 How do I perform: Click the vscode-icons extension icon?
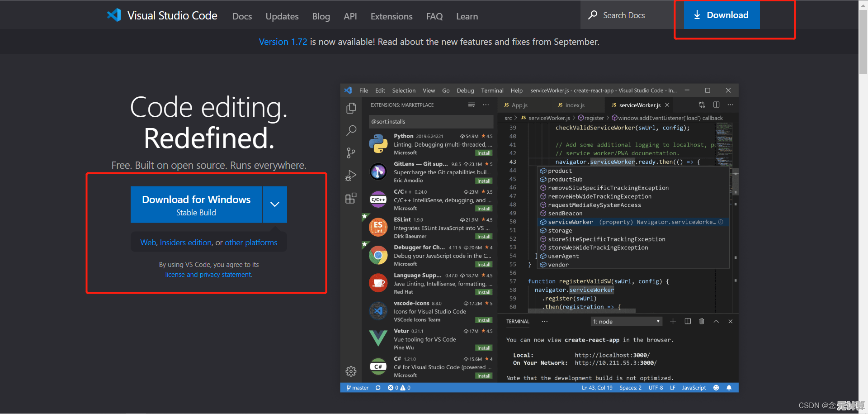378,311
